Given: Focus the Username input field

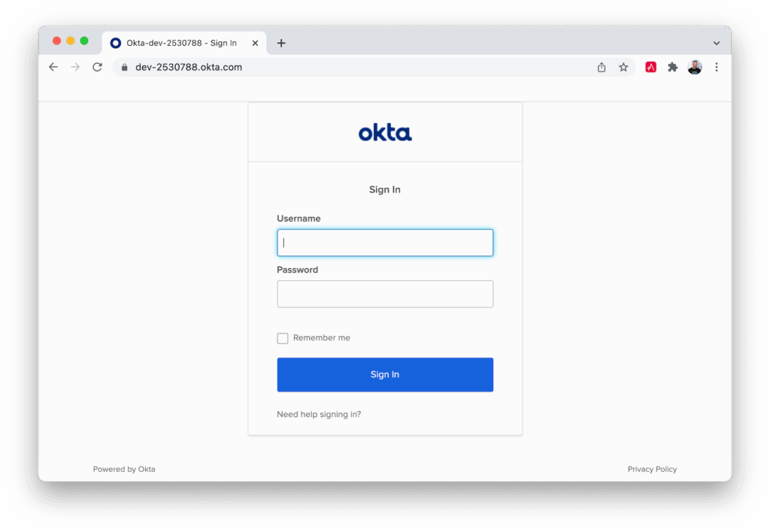Looking at the screenshot, I should (x=385, y=243).
